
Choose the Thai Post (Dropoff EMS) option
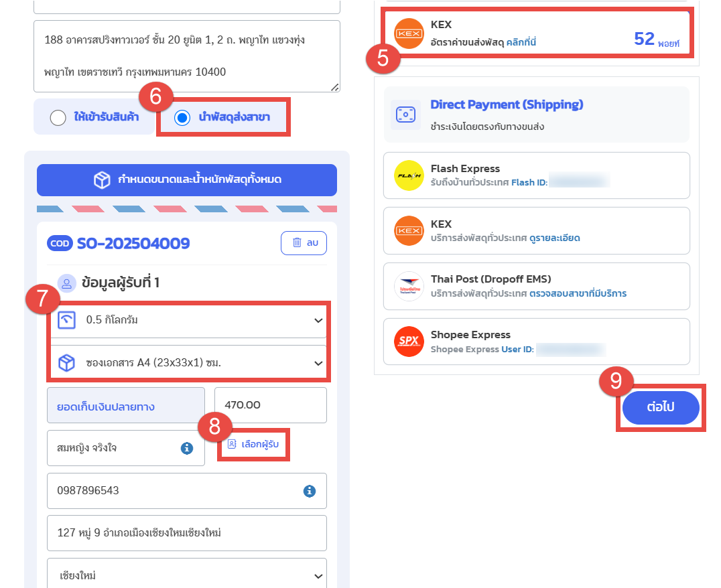[x=537, y=287]
